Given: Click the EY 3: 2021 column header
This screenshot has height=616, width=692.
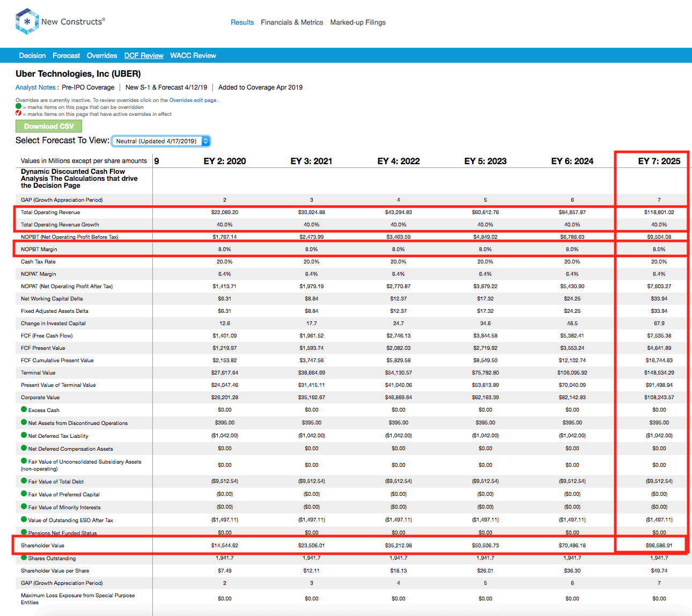Looking at the screenshot, I should coord(311,161).
